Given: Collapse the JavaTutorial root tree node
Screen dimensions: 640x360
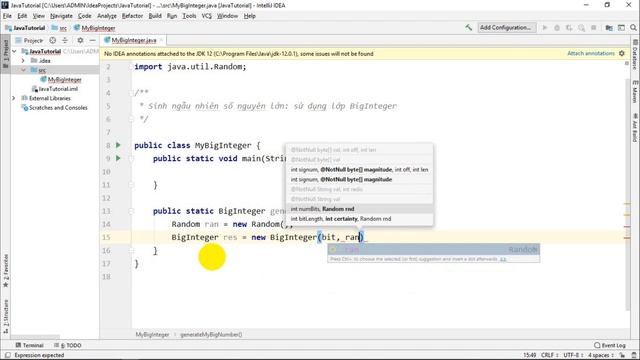Looking at the screenshot, I should coord(14,51).
